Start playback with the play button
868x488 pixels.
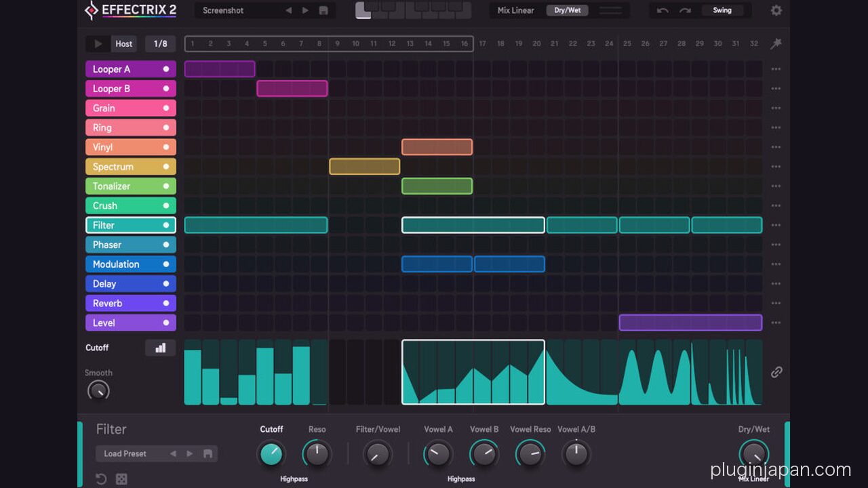(x=98, y=44)
